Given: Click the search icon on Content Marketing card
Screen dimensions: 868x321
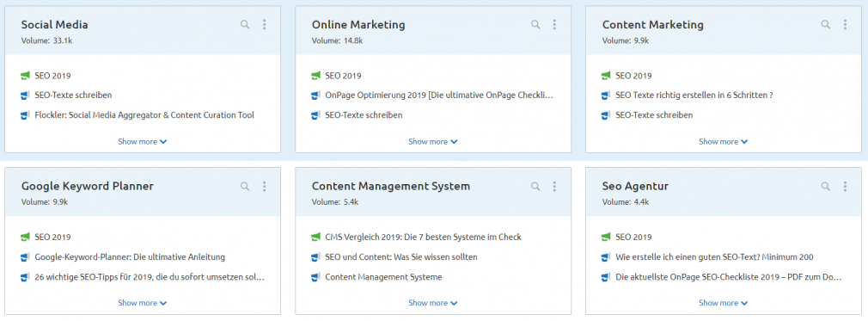Looking at the screenshot, I should 825,24.
